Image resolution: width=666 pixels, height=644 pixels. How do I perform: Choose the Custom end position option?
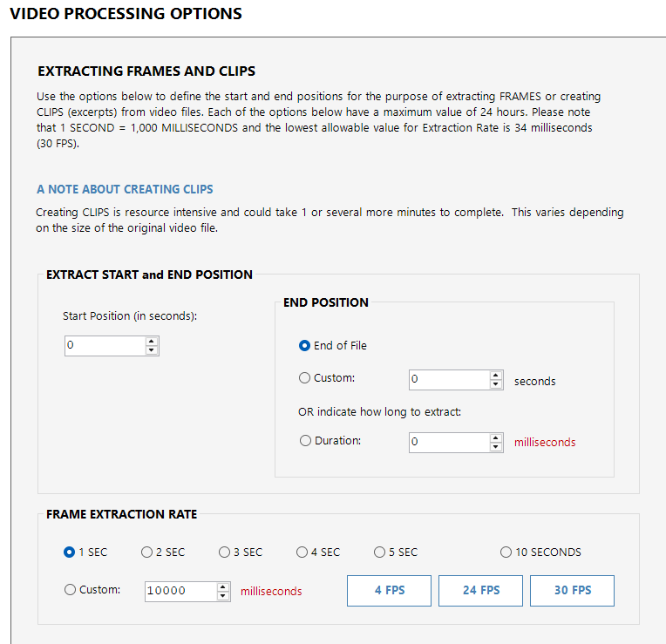[x=304, y=378]
